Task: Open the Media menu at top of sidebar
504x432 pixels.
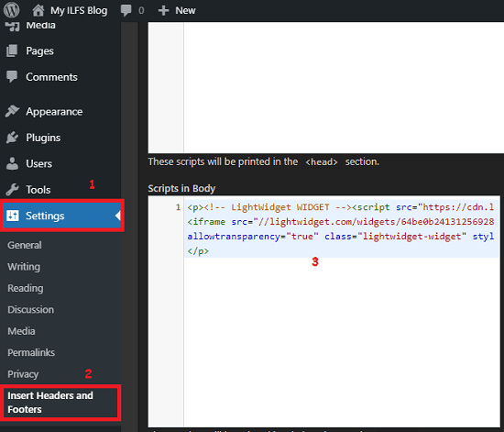Action: click(40, 26)
